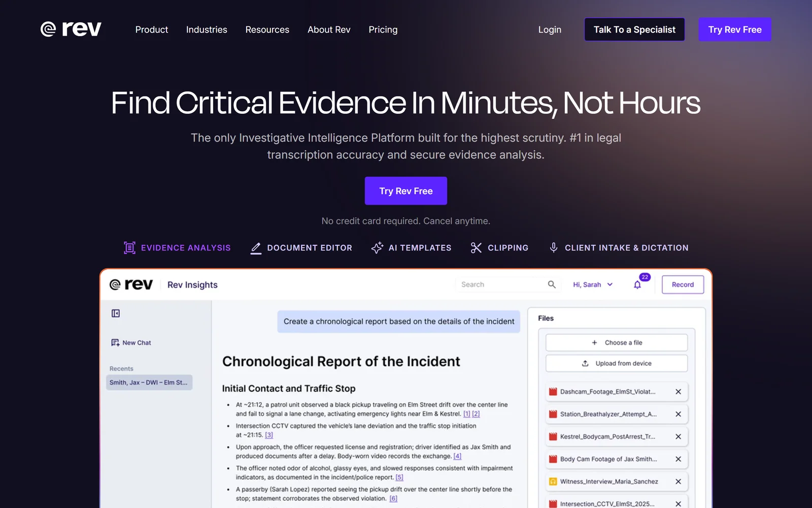Click the Witness_Interview audio file icon
The image size is (812, 508).
(x=553, y=482)
